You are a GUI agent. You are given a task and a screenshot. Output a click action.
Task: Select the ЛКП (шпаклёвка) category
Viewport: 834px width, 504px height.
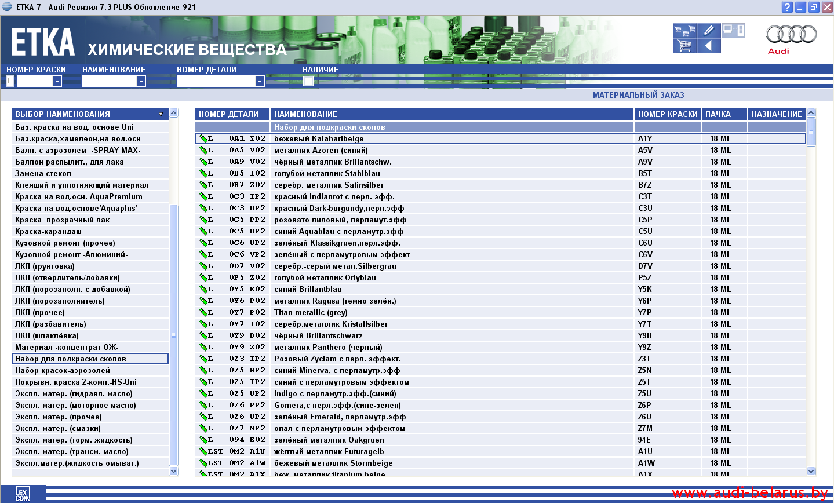click(x=90, y=335)
